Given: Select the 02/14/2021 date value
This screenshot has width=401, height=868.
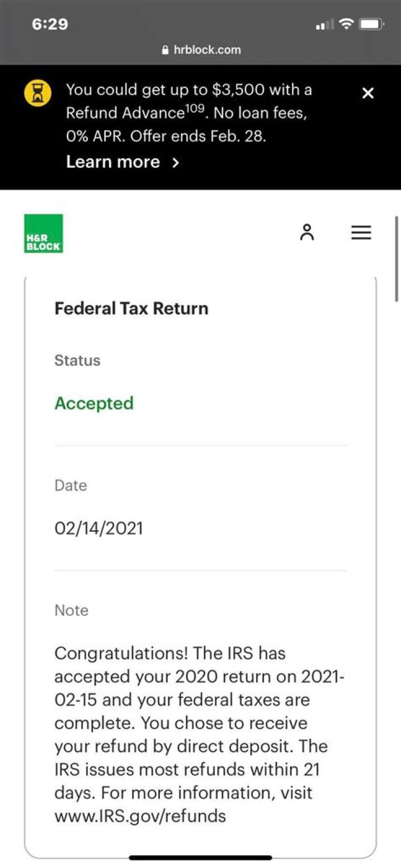Looking at the screenshot, I should coord(99,528).
